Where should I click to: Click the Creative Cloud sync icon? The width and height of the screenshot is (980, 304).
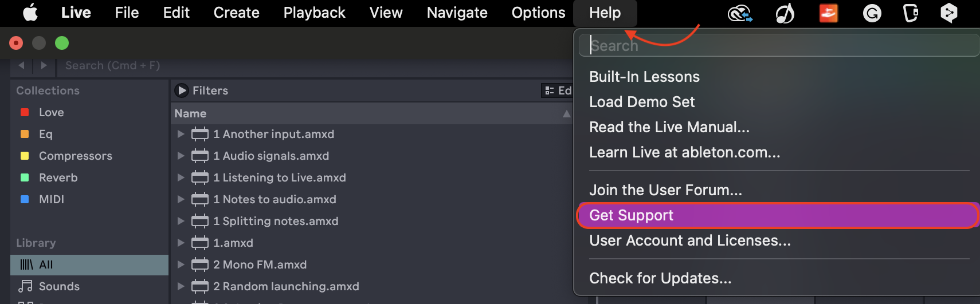(x=739, y=13)
